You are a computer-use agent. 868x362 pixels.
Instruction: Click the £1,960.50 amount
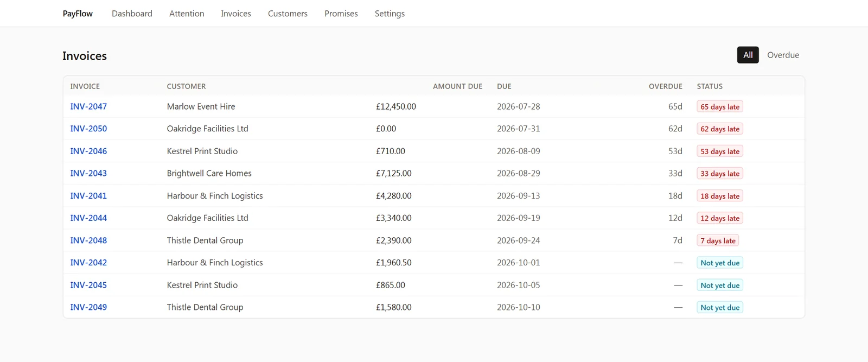[x=394, y=262]
